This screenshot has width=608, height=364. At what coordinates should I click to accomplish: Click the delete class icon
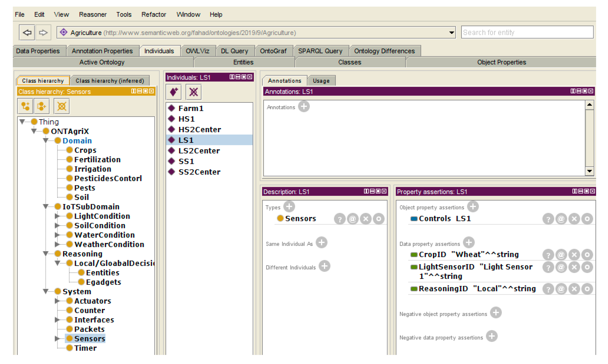62,106
